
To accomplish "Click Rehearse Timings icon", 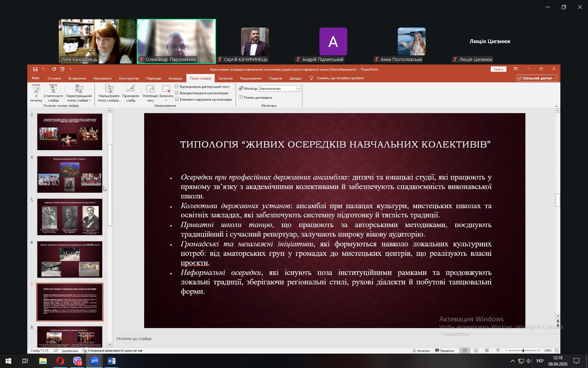I will coord(150,89).
